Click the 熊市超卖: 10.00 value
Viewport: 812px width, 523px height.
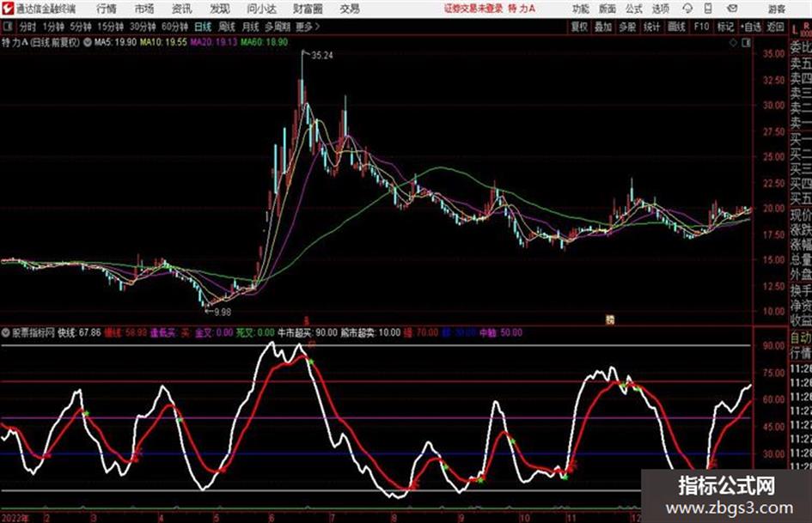pos(370,332)
